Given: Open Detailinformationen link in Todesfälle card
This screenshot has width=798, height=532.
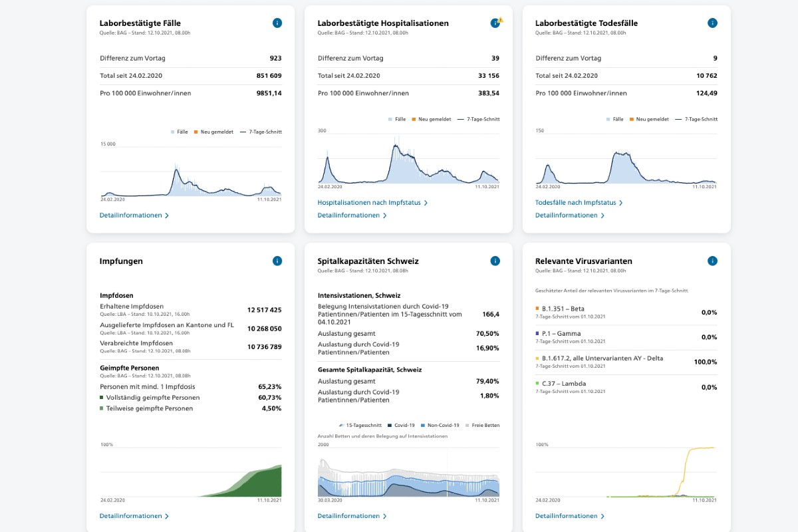Looking at the screenshot, I should coord(570,215).
